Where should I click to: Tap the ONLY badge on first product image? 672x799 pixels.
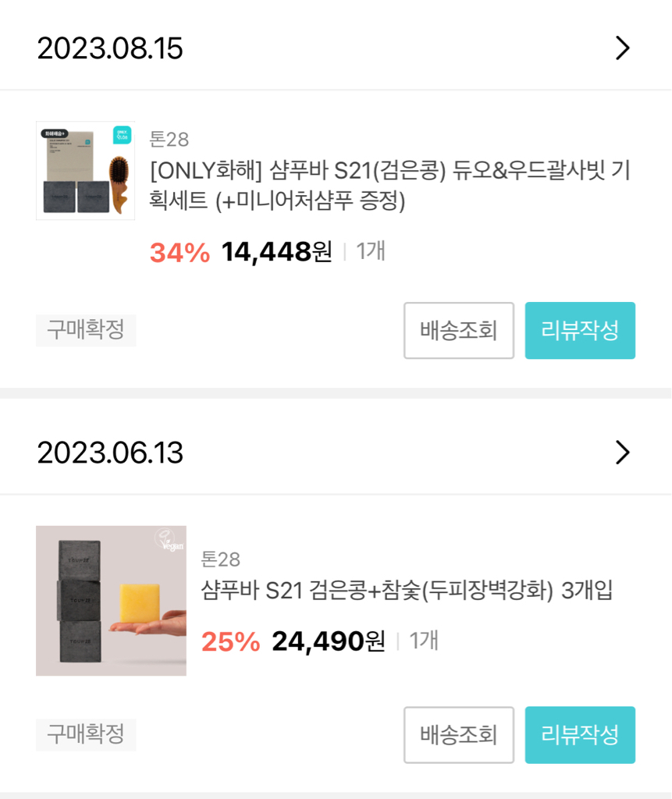tap(122, 134)
